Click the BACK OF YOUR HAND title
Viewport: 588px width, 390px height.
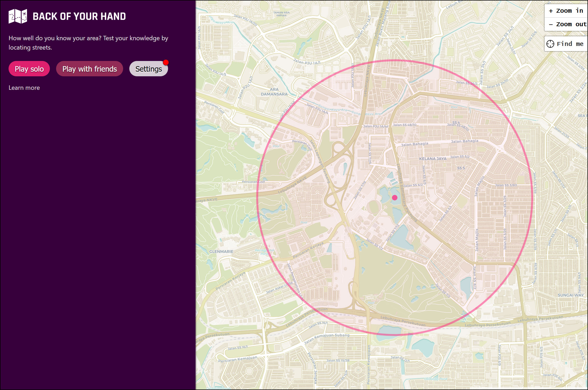pyautogui.click(x=79, y=16)
